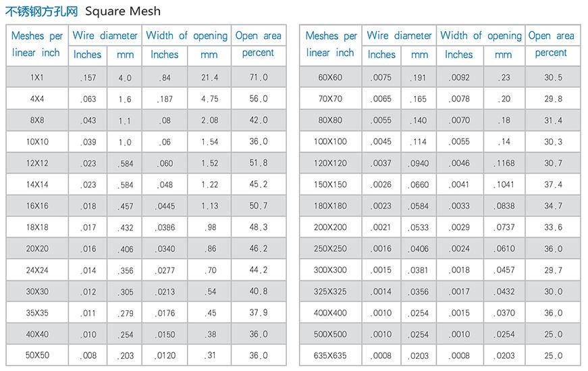
Task: Click the 71.0 open area value
Action: pyautogui.click(x=259, y=77)
